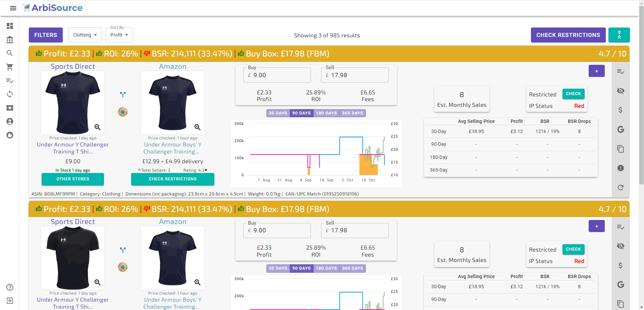Click the blue split-arrow icon on the second product
The width and height of the screenshot is (644, 310).
click(x=123, y=250)
